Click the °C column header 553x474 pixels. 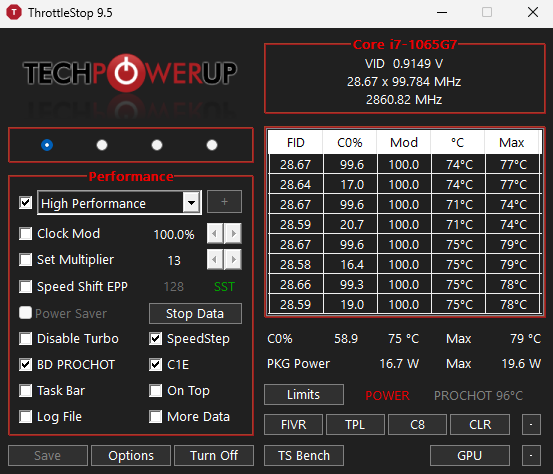click(458, 142)
